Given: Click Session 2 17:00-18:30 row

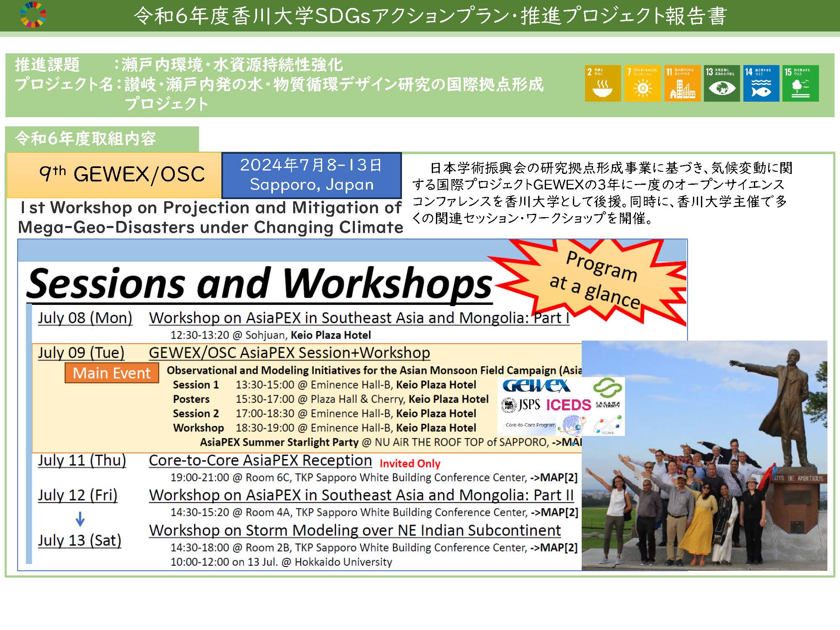Looking at the screenshot, I should click(324, 414).
